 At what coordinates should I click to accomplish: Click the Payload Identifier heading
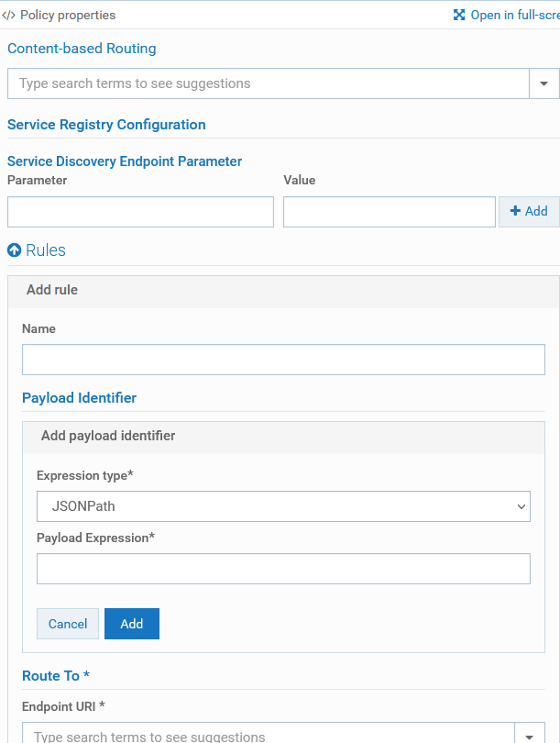click(x=79, y=397)
